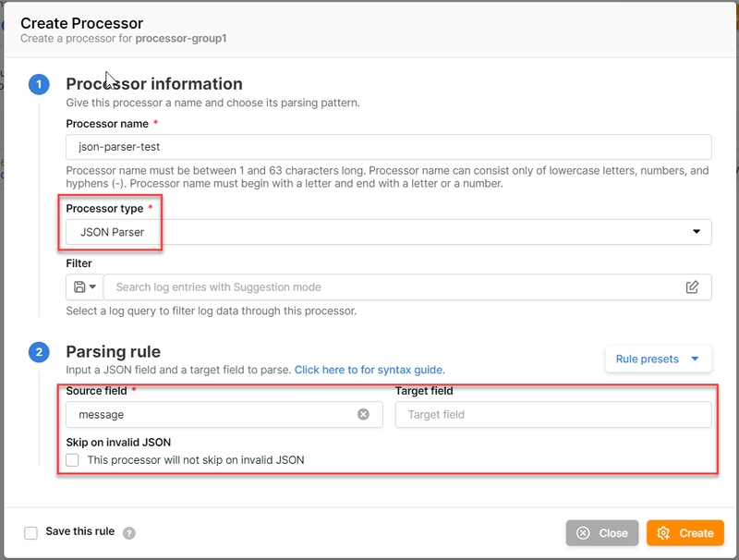739x560 pixels.
Task: Expand the Processor type dropdown
Action: [x=388, y=232]
